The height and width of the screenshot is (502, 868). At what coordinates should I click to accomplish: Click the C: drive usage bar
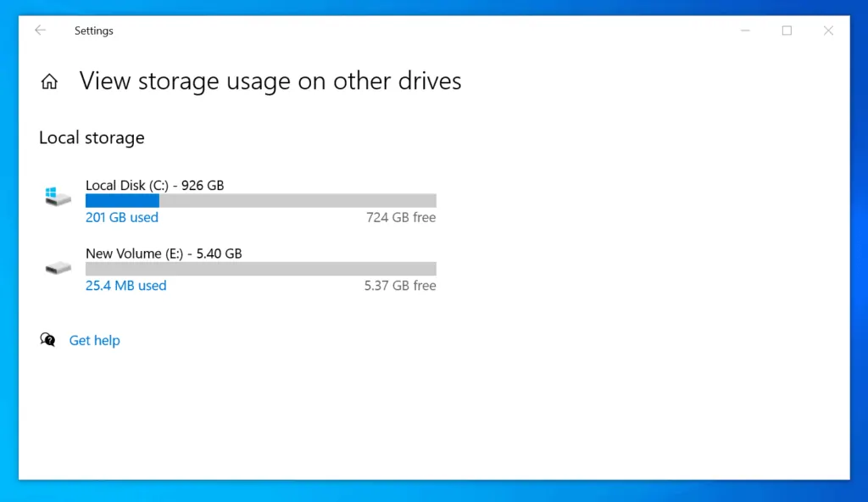pyautogui.click(x=260, y=200)
